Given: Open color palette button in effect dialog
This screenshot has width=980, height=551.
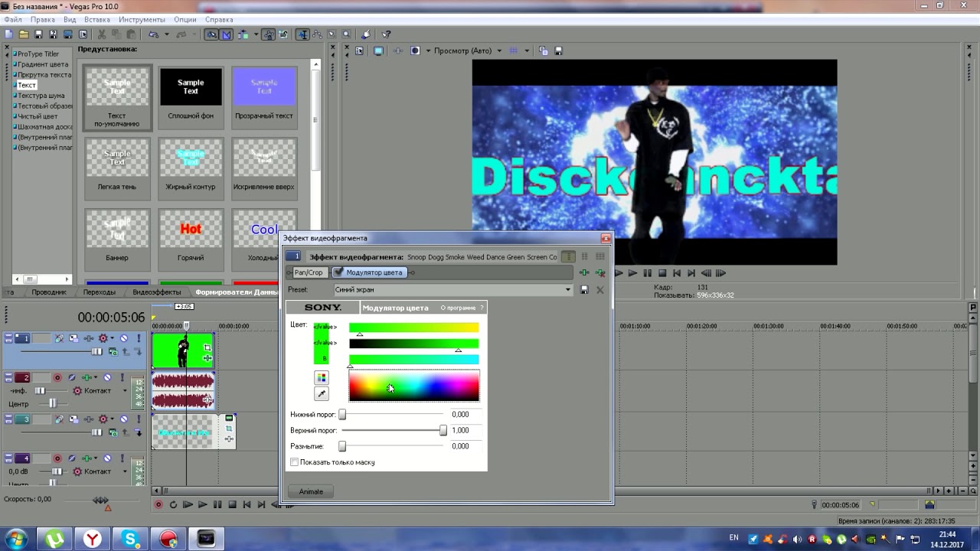Looking at the screenshot, I should coord(322,377).
